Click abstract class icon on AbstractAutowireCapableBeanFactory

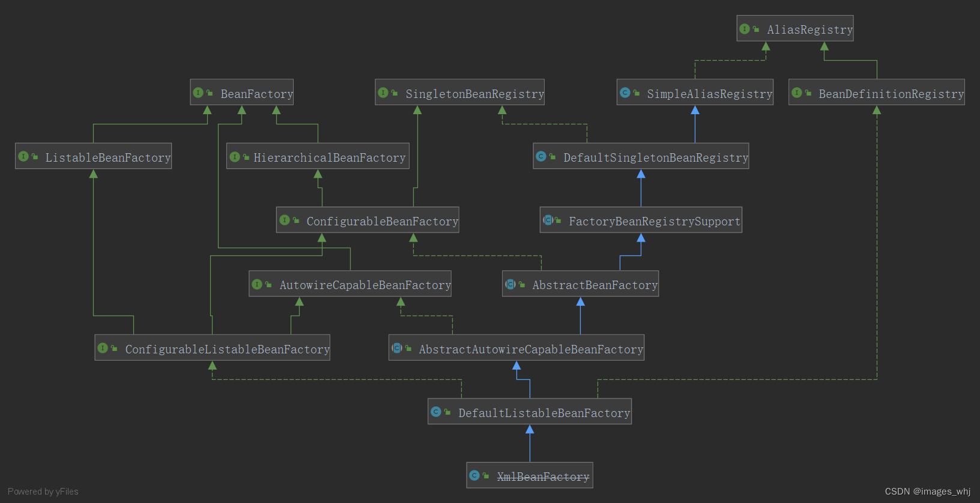click(396, 348)
